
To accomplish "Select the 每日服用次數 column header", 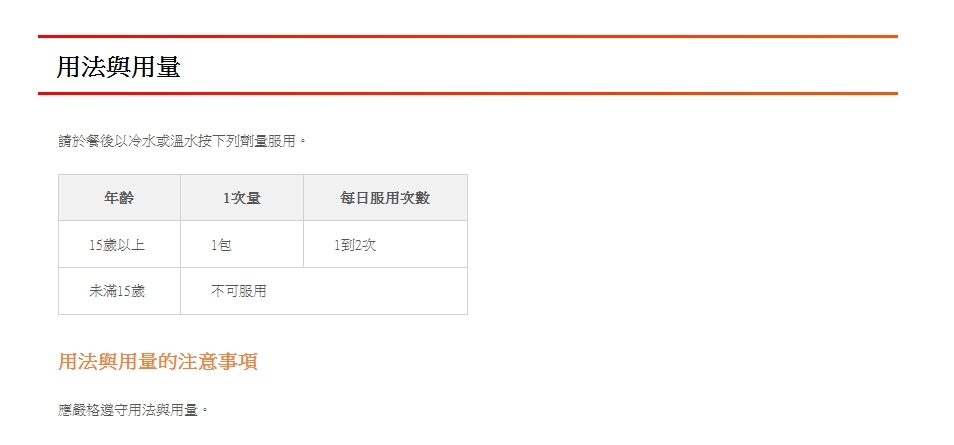I will (384, 198).
